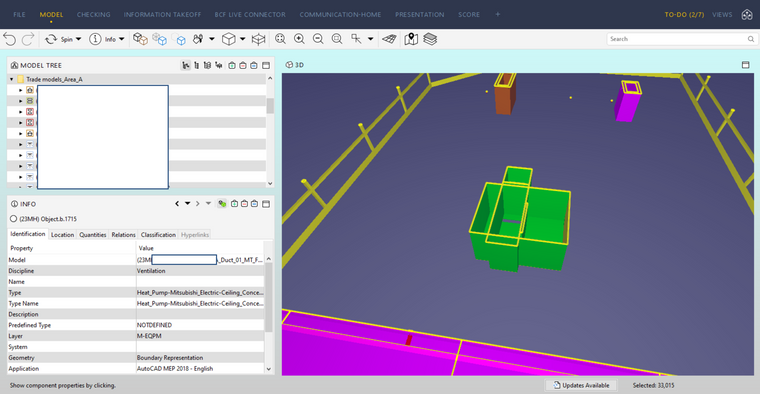Screen dimensions: 760x394
Task: Open the view direction cube dropdown arrow
Action: (242, 39)
